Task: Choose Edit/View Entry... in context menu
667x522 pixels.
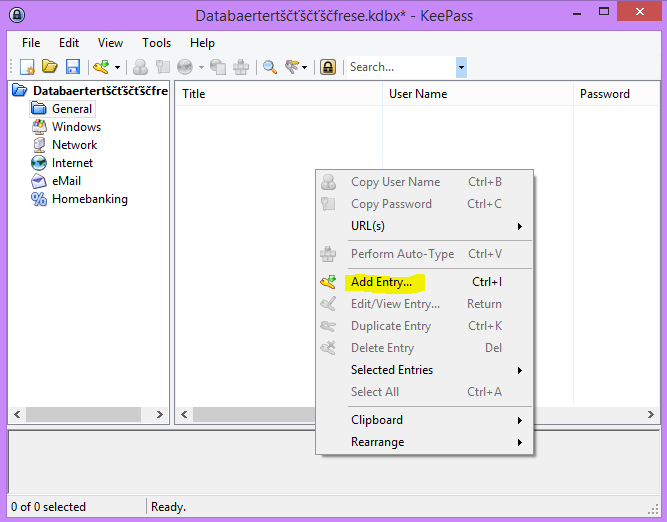Action: pyautogui.click(x=425, y=304)
